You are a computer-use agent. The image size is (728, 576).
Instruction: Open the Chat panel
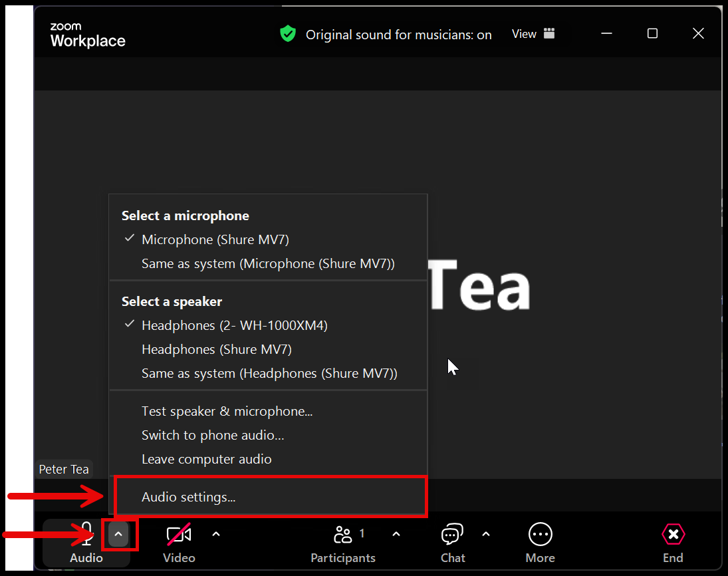click(453, 534)
